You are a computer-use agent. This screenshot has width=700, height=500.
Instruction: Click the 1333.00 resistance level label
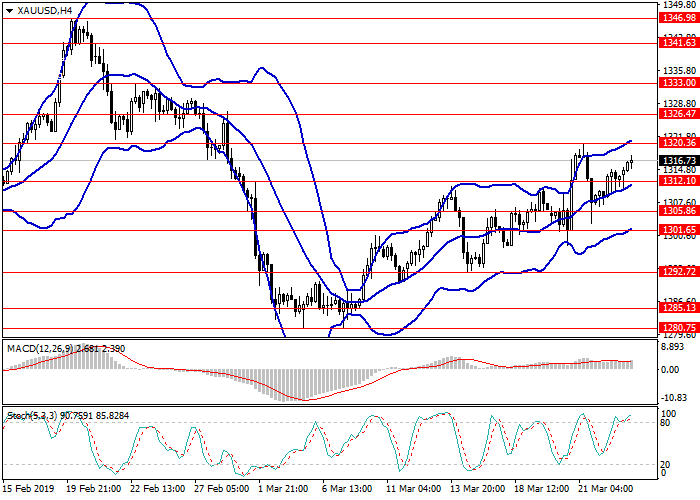678,84
